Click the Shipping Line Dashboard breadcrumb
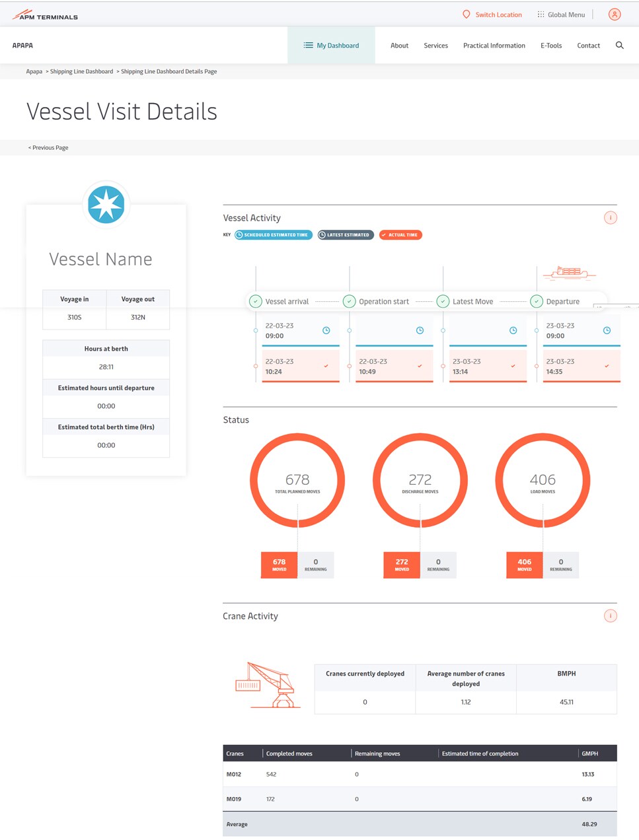The height and width of the screenshot is (840, 639). pos(81,71)
